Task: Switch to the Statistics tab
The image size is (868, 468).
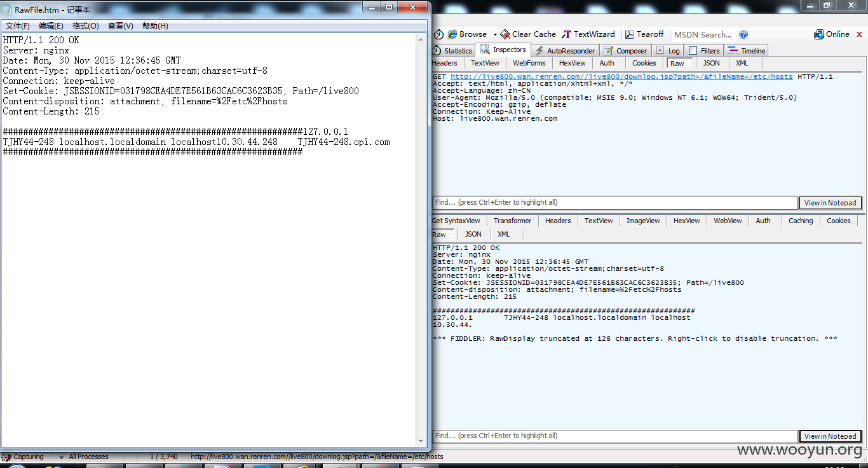Action: pyautogui.click(x=452, y=51)
